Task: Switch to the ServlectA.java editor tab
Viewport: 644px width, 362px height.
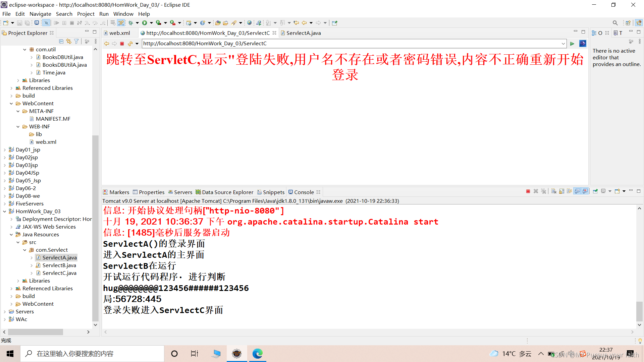Action: click(303, 33)
